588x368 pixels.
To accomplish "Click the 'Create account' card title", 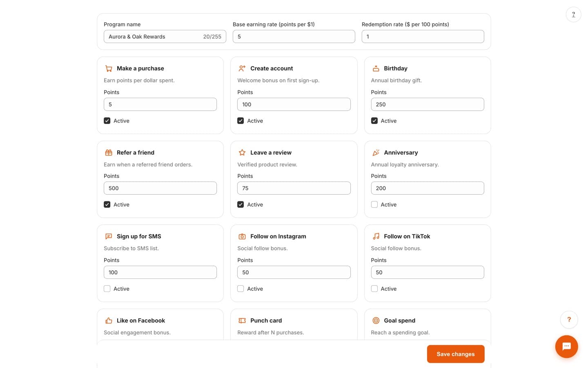I will pos(272,69).
